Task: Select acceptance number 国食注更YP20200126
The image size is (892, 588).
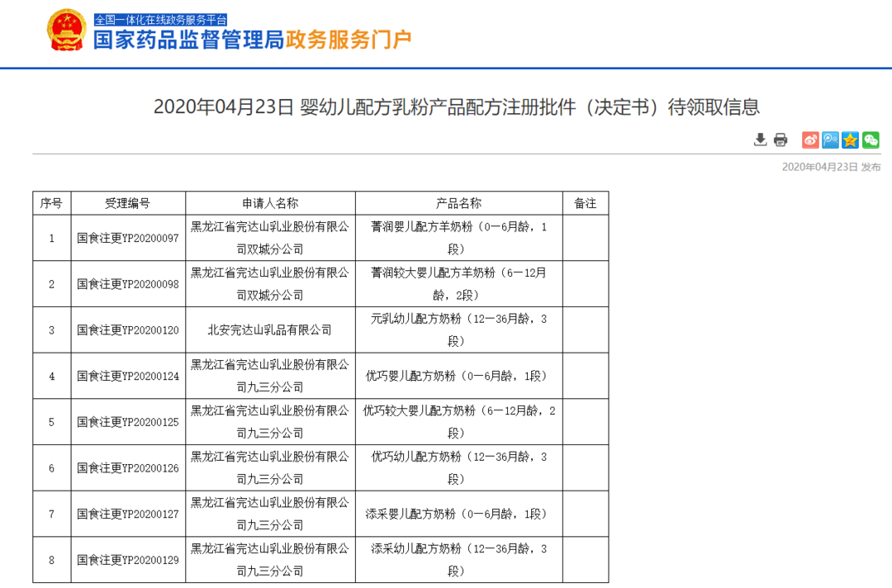Action: (128, 468)
